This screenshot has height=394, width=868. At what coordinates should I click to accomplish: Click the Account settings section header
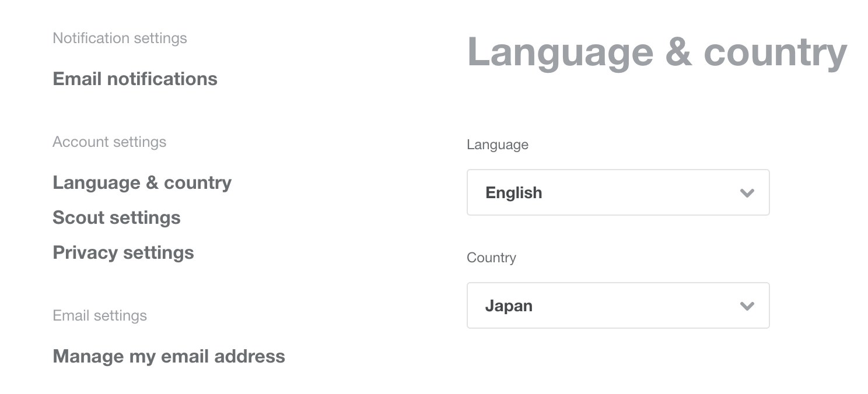109,142
